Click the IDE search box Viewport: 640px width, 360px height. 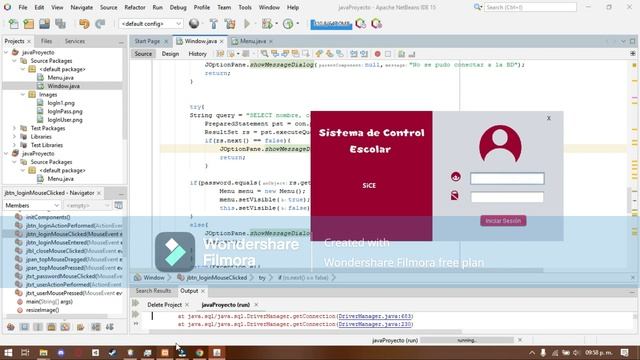530,7
